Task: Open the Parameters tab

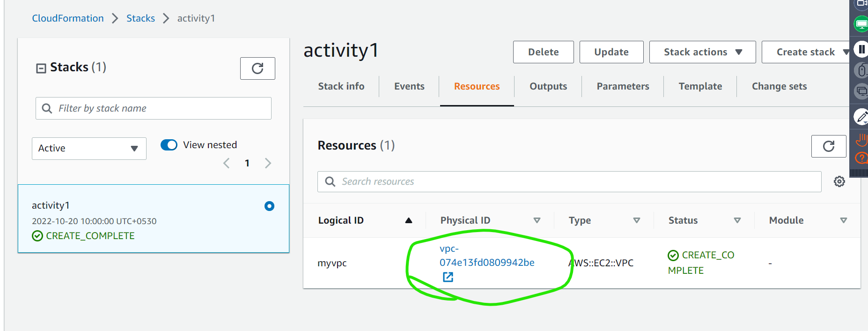Action: [623, 86]
